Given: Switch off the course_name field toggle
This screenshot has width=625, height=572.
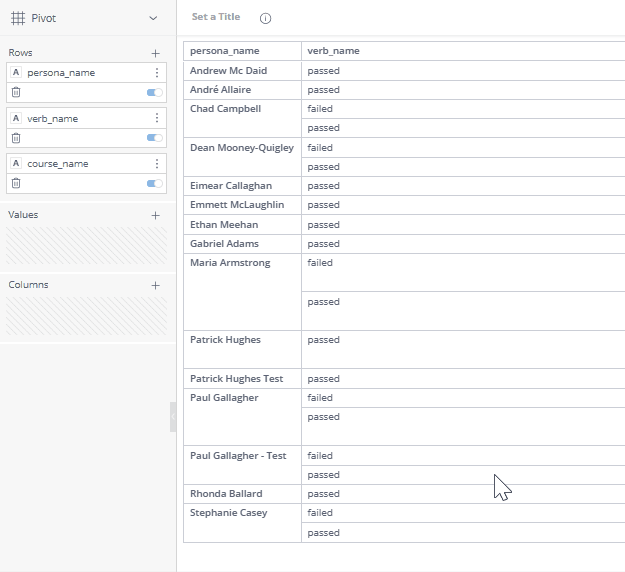Looking at the screenshot, I should coord(154,183).
